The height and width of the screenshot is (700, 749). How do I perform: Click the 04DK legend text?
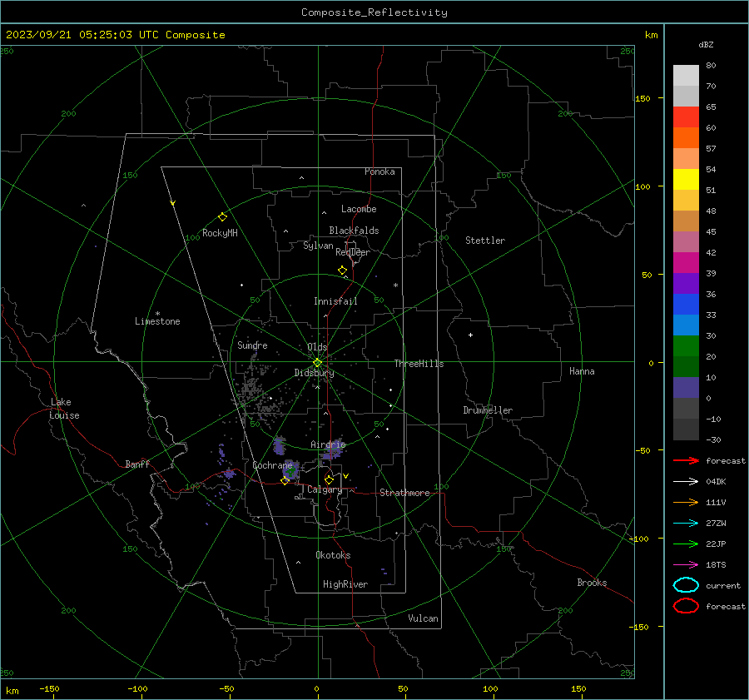pyautogui.click(x=716, y=481)
